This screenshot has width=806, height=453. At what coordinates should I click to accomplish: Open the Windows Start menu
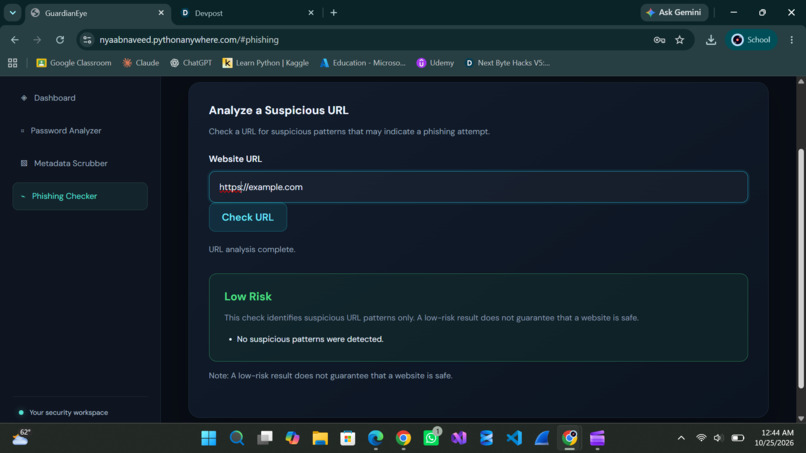[x=209, y=438]
